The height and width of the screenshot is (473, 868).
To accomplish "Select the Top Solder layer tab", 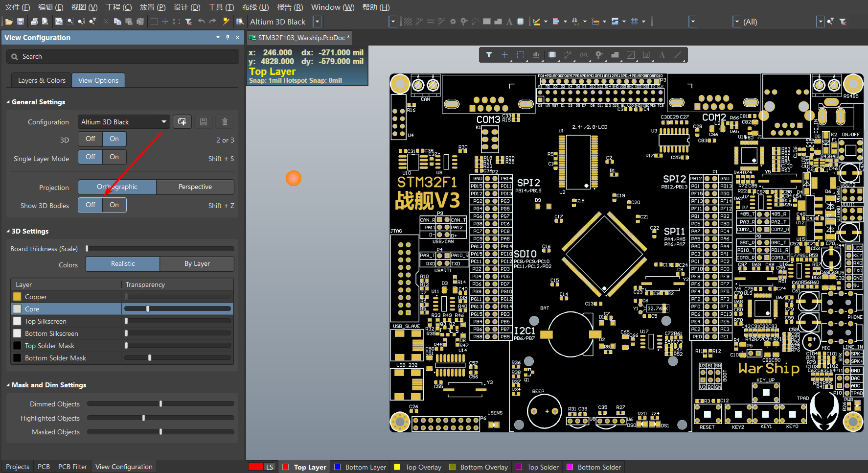I will click(x=537, y=467).
